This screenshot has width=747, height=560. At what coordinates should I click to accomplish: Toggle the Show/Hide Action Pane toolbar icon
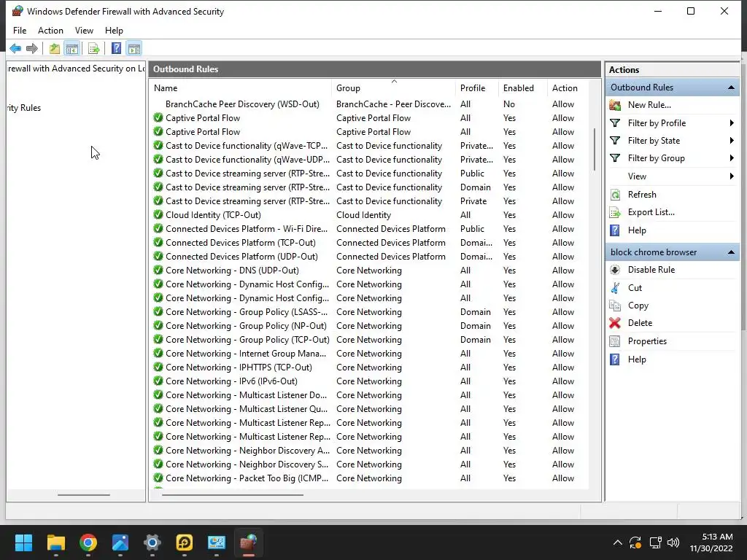(134, 49)
